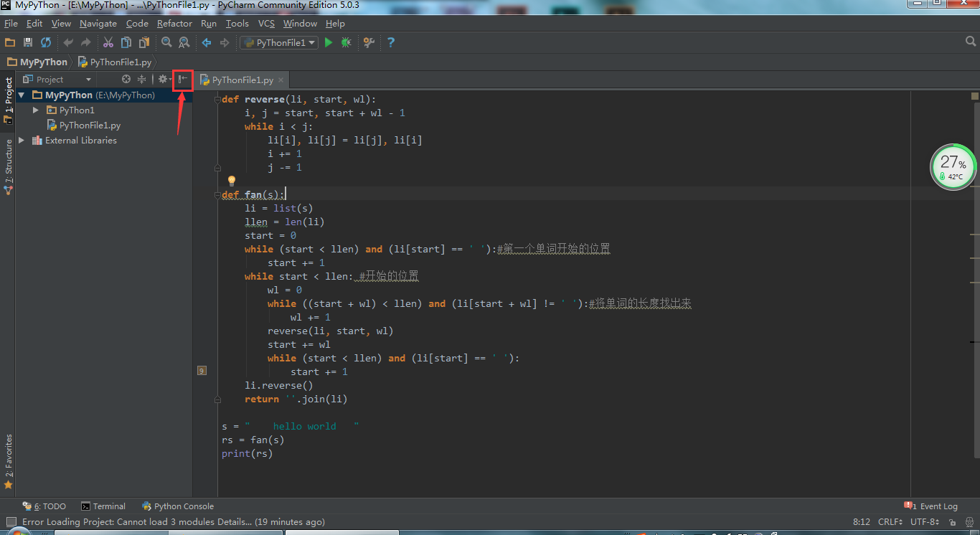
Task: Expand the PyThon1 folder
Action: tap(35, 110)
